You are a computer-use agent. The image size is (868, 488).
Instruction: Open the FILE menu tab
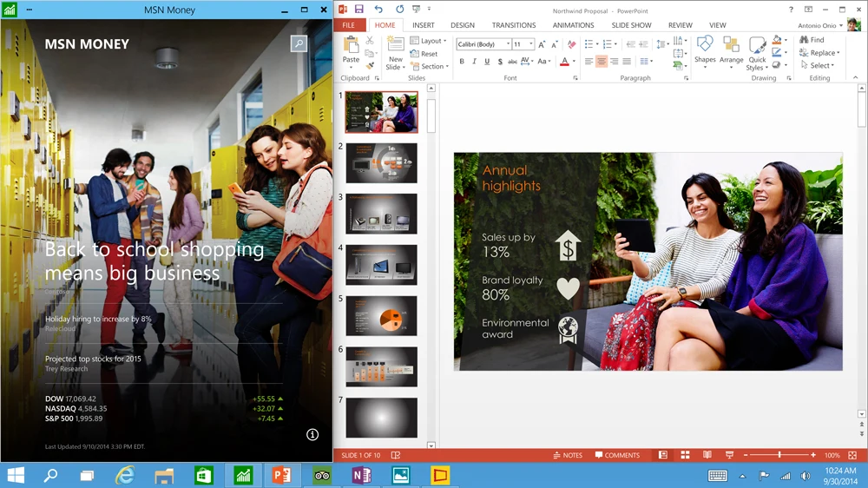click(348, 25)
